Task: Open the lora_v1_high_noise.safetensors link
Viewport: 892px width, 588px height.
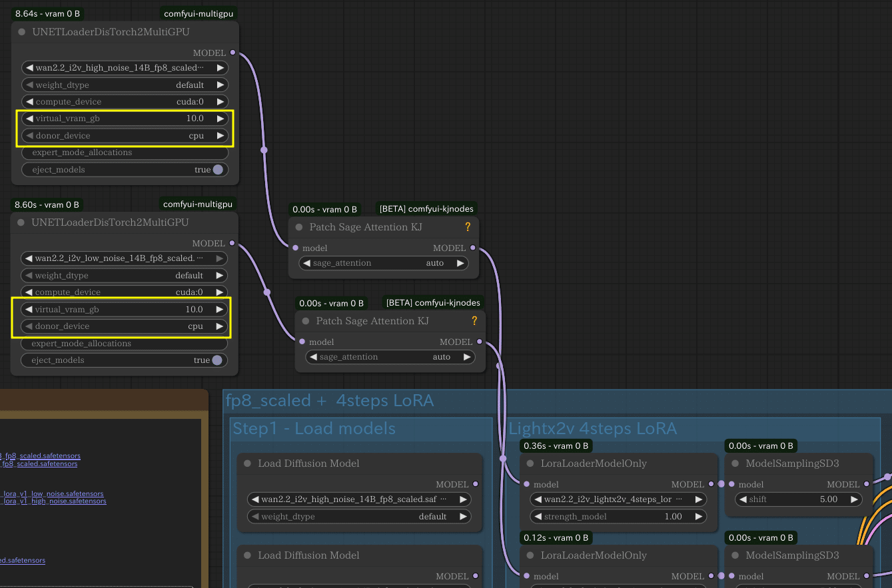Action: pos(53,501)
